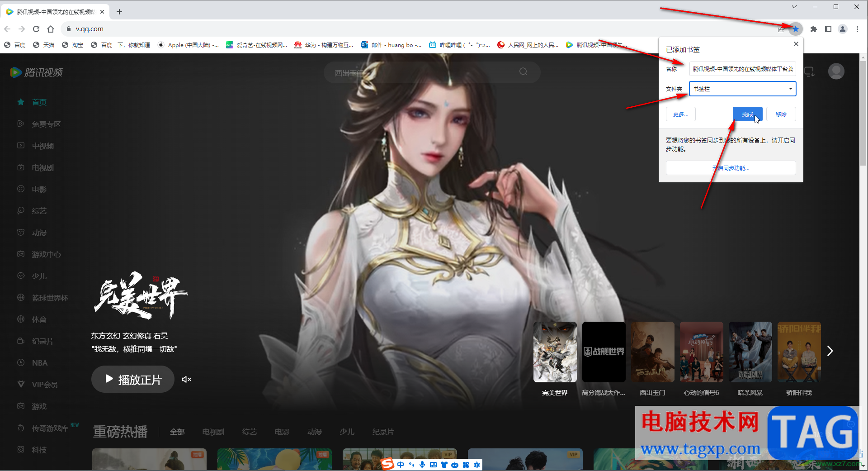The height and width of the screenshot is (471, 868).
Task: Select 游戏中心 in the sidebar
Action: [x=39, y=254]
